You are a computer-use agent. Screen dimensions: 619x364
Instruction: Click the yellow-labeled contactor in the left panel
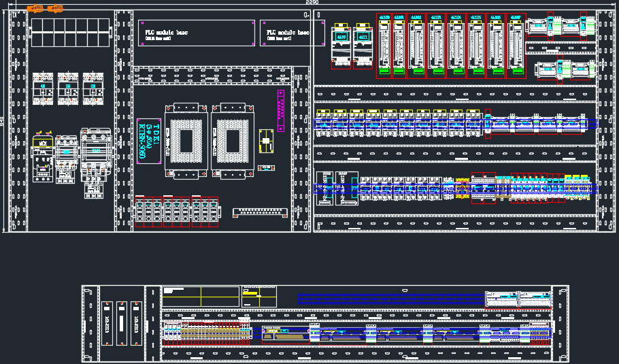click(43, 158)
